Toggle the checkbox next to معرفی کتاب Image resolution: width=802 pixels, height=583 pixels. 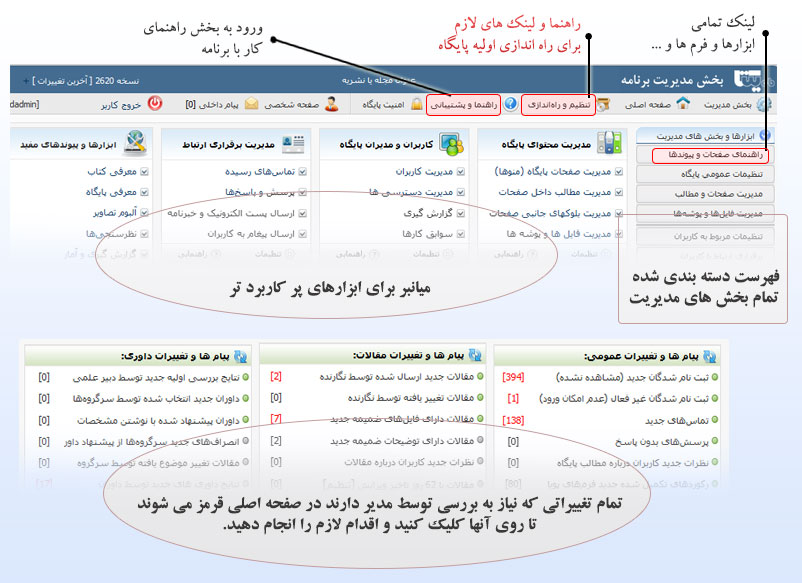coord(146,172)
